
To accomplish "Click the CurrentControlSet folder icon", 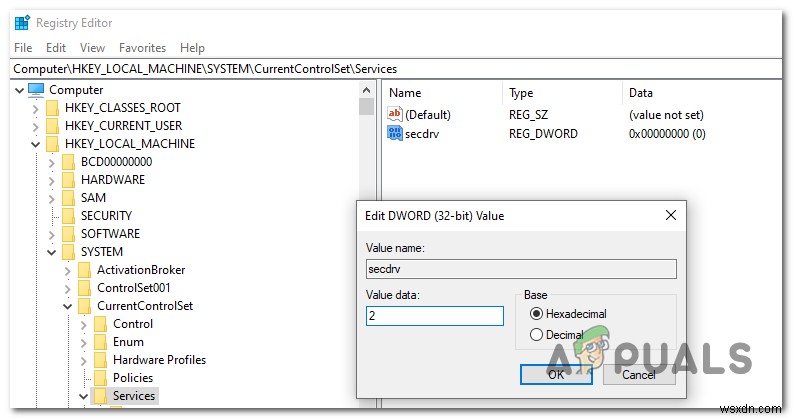I will tap(85, 306).
